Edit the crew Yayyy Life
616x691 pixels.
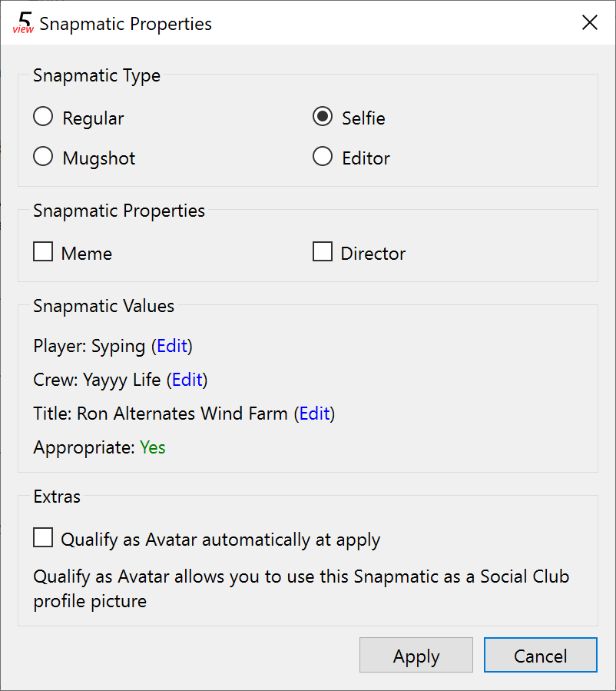coord(187,380)
